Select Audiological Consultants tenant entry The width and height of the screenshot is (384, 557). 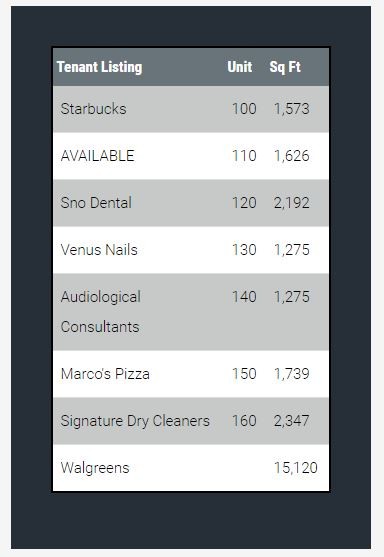pyautogui.click(x=101, y=312)
